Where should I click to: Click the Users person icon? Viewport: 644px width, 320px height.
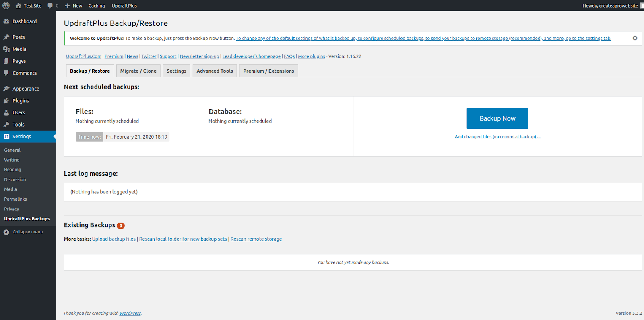pos(6,113)
